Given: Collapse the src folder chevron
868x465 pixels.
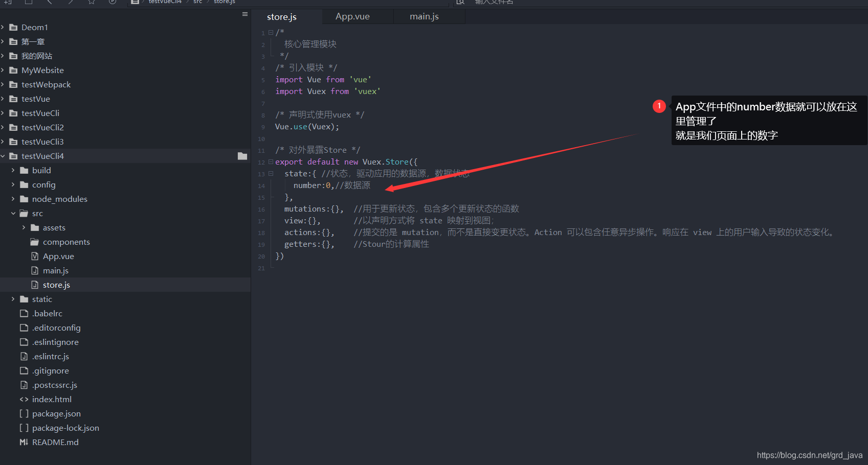Looking at the screenshot, I should pyautogui.click(x=13, y=213).
